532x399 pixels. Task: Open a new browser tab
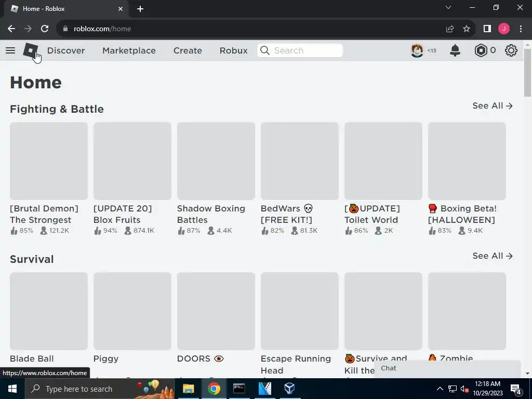click(140, 9)
